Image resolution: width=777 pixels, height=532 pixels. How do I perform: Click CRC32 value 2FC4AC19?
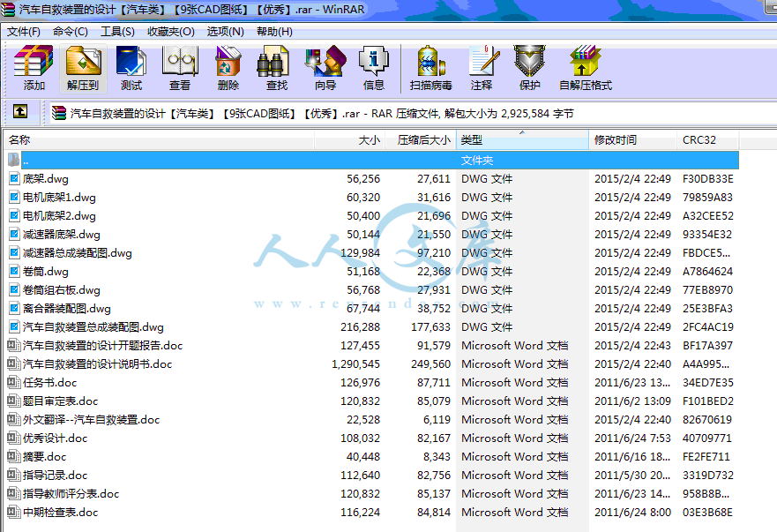[x=707, y=327]
